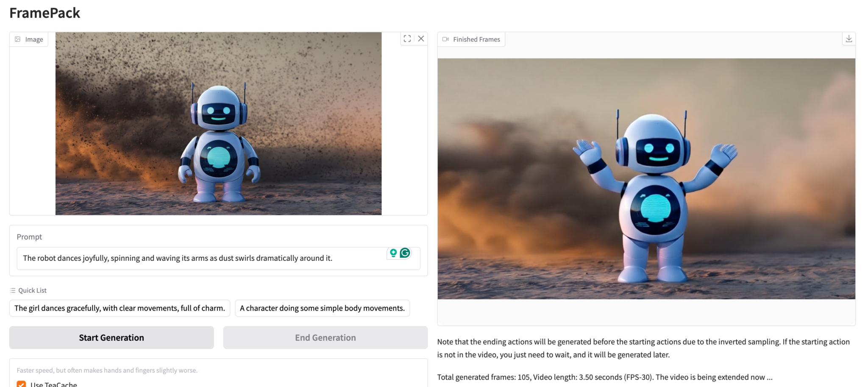Click the Use TeaCache label text
Viewport: 868px width, 387px height.
(54, 384)
